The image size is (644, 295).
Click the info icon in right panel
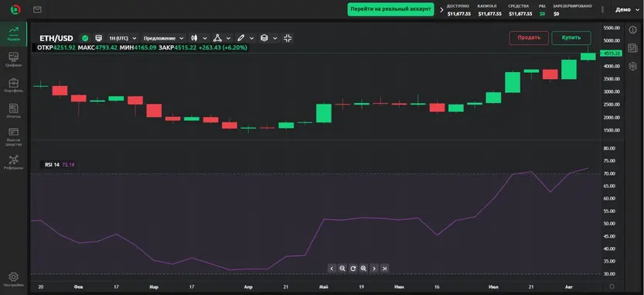coord(632,29)
